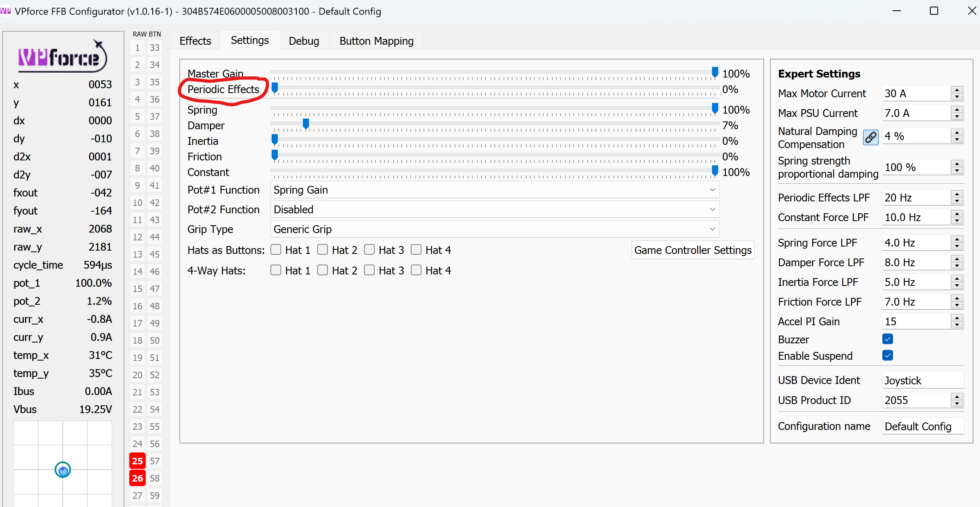Click the Natural Damping Compensation link icon
The width and height of the screenshot is (980, 507).
870,137
